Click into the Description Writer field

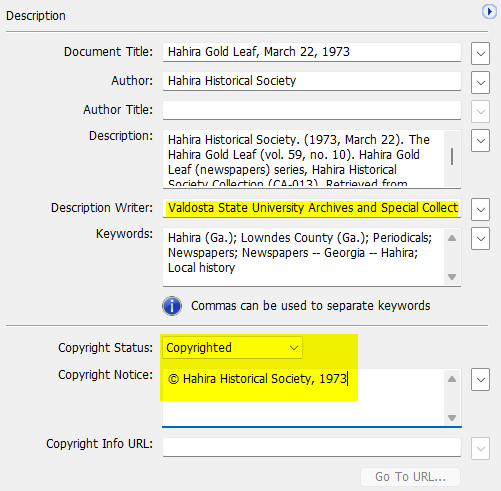(x=312, y=208)
